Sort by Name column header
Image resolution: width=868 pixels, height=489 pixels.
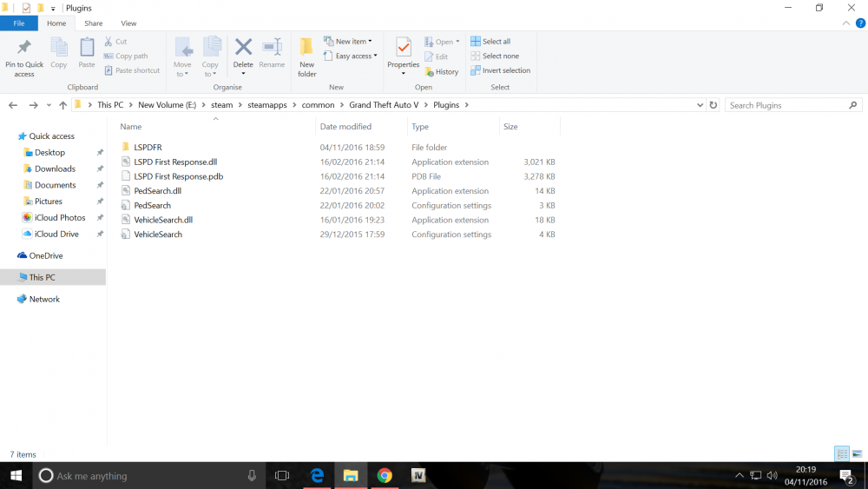(131, 127)
